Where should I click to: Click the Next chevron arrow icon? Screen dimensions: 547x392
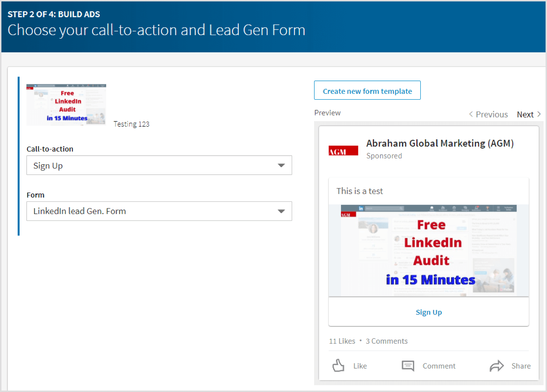(539, 114)
